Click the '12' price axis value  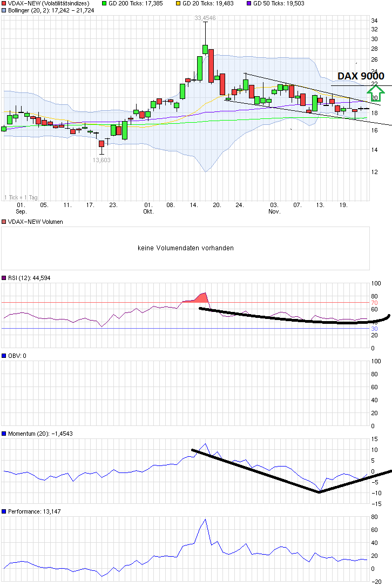click(374, 172)
